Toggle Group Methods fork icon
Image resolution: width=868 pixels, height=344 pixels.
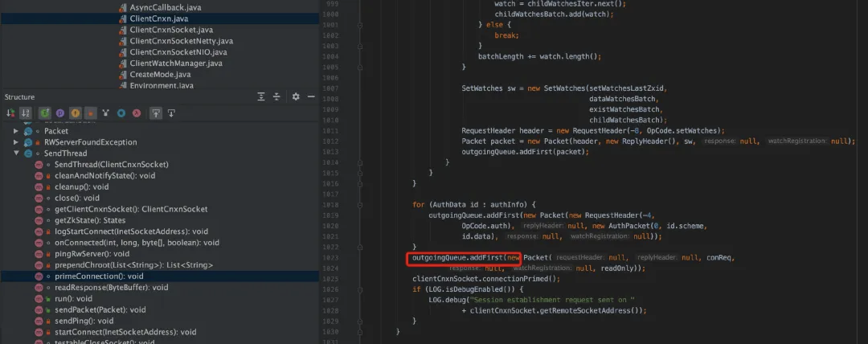click(106, 113)
